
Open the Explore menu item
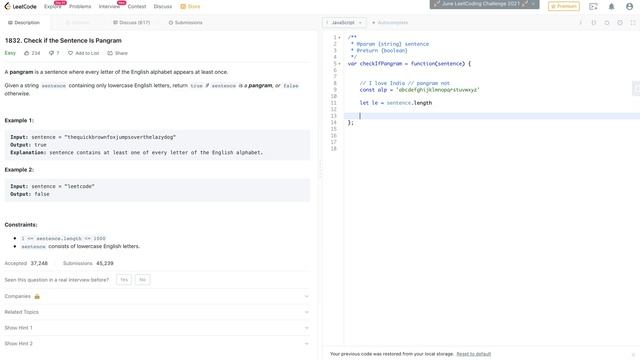click(x=53, y=7)
